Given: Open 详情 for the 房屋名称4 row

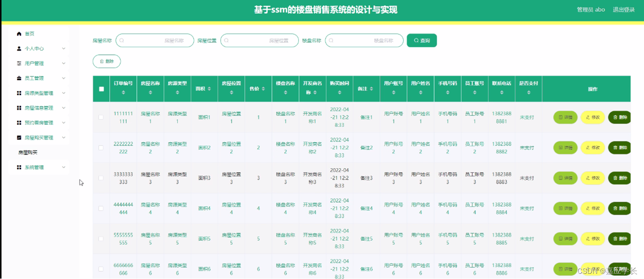Looking at the screenshot, I should 565,208.
